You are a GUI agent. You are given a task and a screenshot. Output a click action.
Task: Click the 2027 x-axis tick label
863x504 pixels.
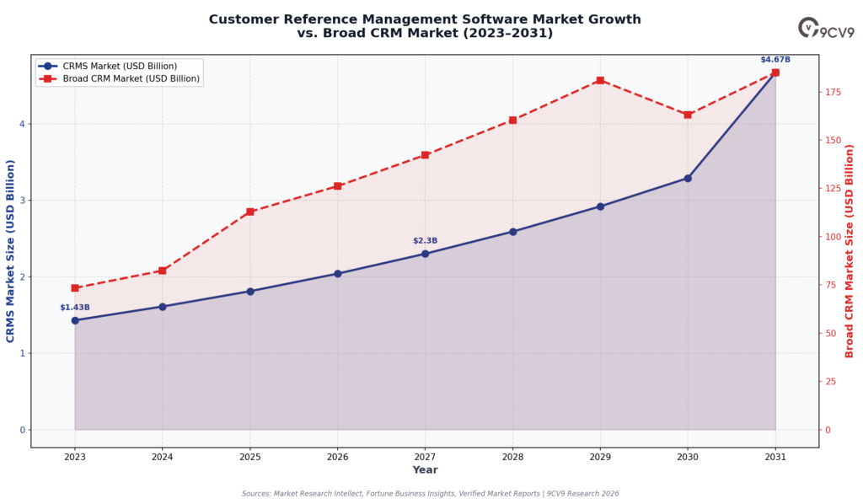point(425,457)
